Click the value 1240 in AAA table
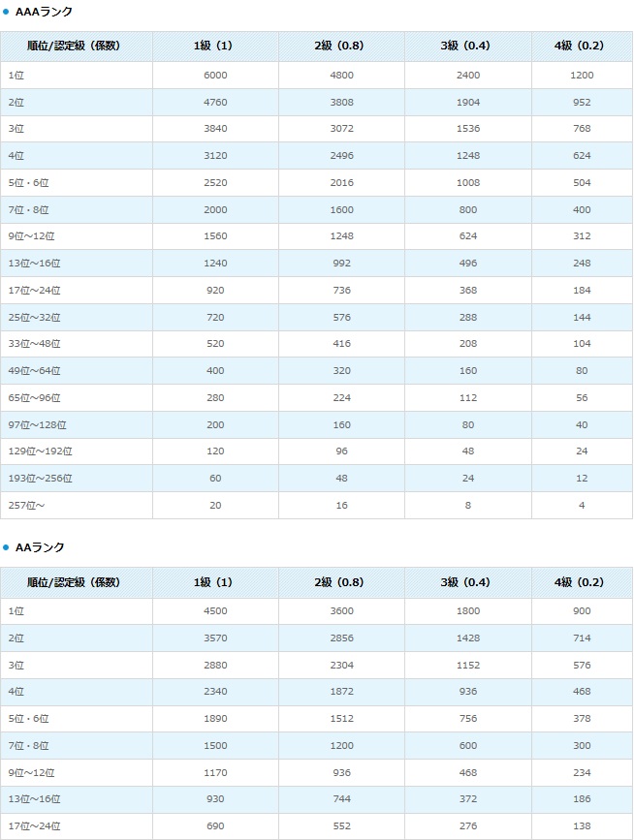 click(215, 264)
